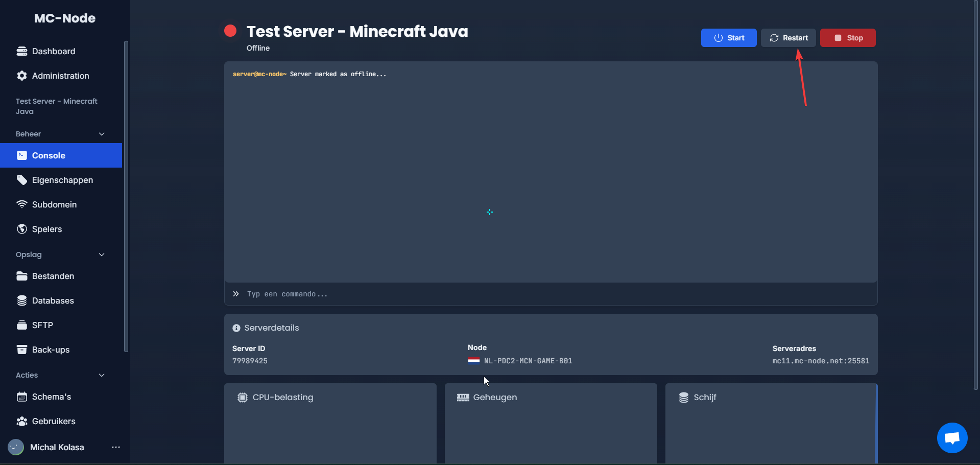This screenshot has height=465, width=980.
Task: Go to Databases
Action: pos(61,300)
